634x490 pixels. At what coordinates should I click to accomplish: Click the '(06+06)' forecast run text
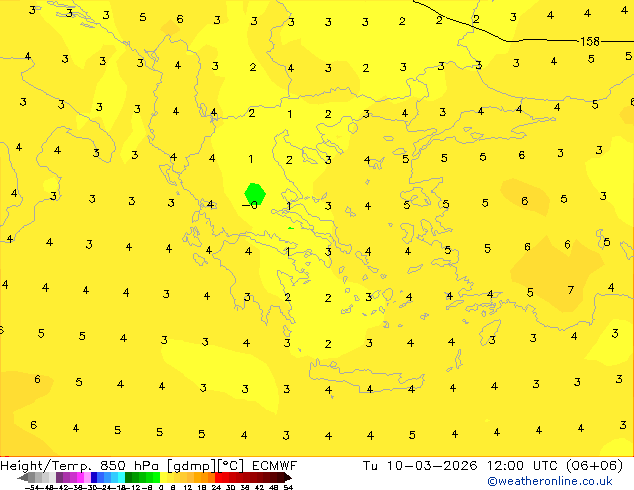[594, 466]
